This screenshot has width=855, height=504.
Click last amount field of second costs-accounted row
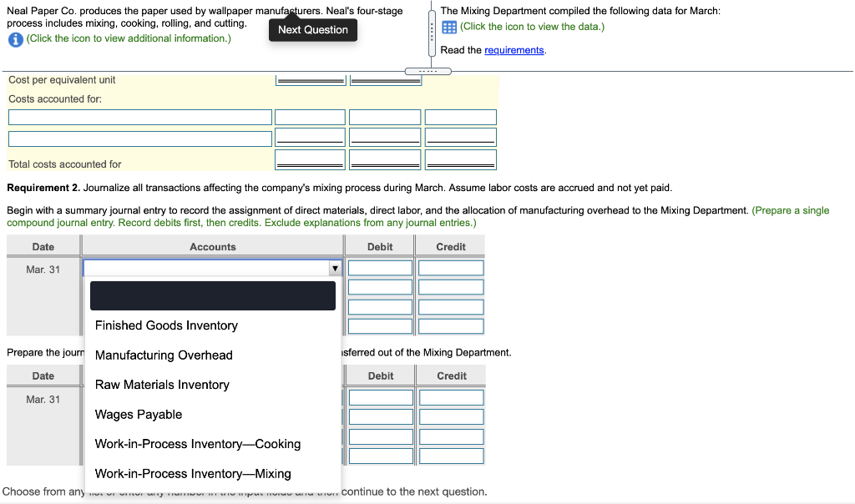pos(461,138)
